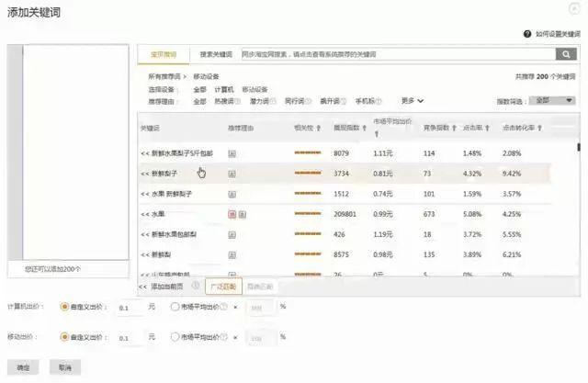Filter 选择设备 by 全部
Image resolution: width=588 pixels, height=383 pixels.
coord(200,90)
